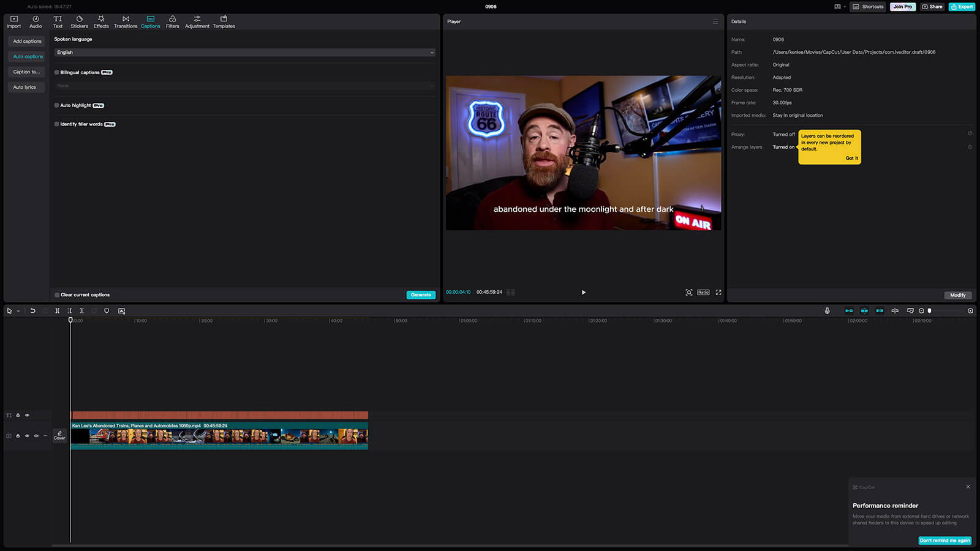Click the timeline zoom slider handle
980x551 pixels.
click(x=929, y=311)
